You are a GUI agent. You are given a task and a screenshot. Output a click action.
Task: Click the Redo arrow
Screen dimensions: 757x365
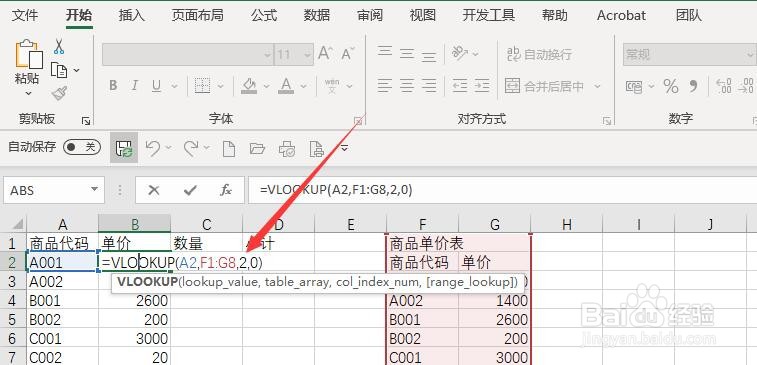point(191,148)
